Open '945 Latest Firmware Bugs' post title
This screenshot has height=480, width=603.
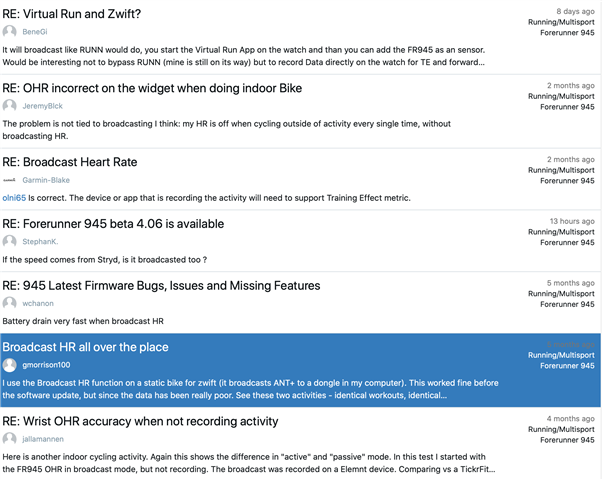pos(161,286)
